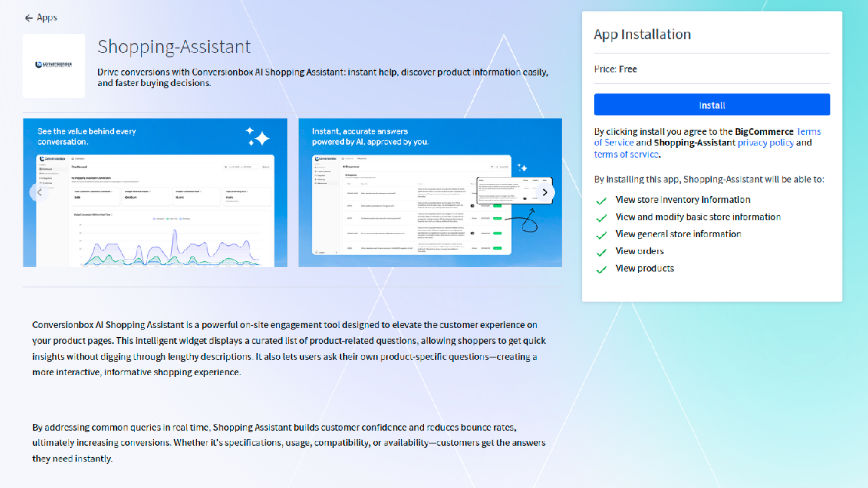Open 'Instant, accurate answers' screenshot

[x=430, y=193]
